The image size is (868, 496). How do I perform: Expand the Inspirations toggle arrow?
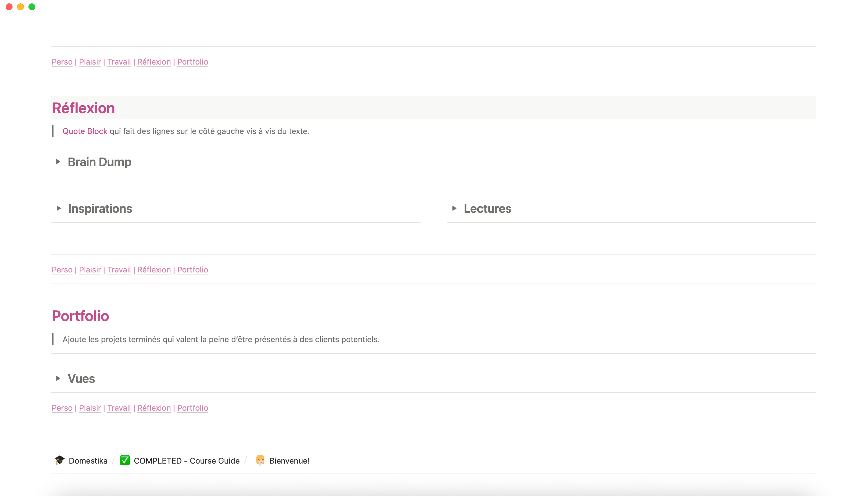coord(59,208)
